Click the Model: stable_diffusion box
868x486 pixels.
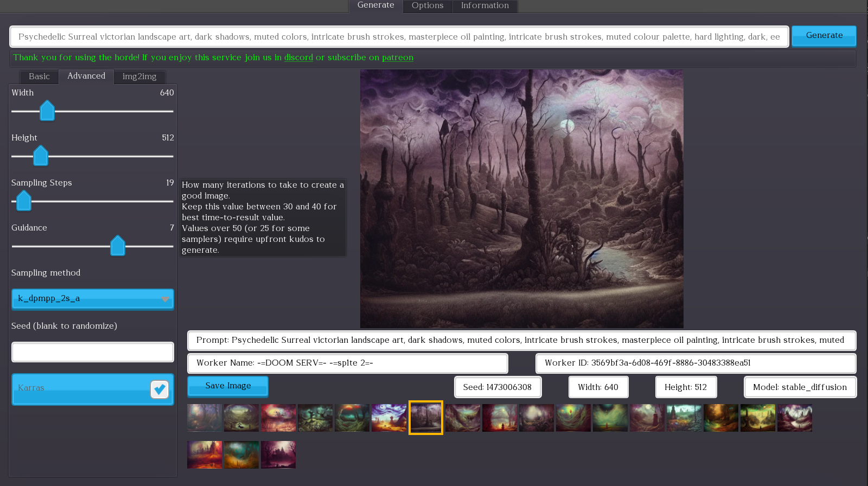(800, 387)
